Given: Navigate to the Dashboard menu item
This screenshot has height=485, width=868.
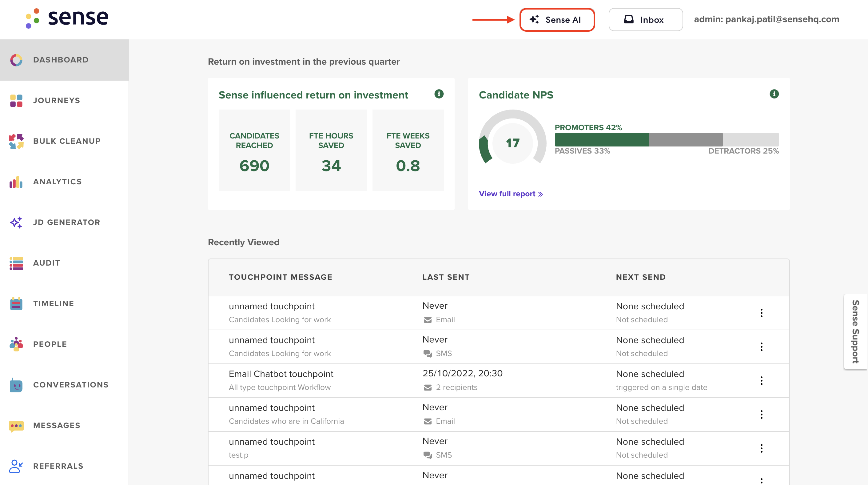Looking at the screenshot, I should point(61,60).
